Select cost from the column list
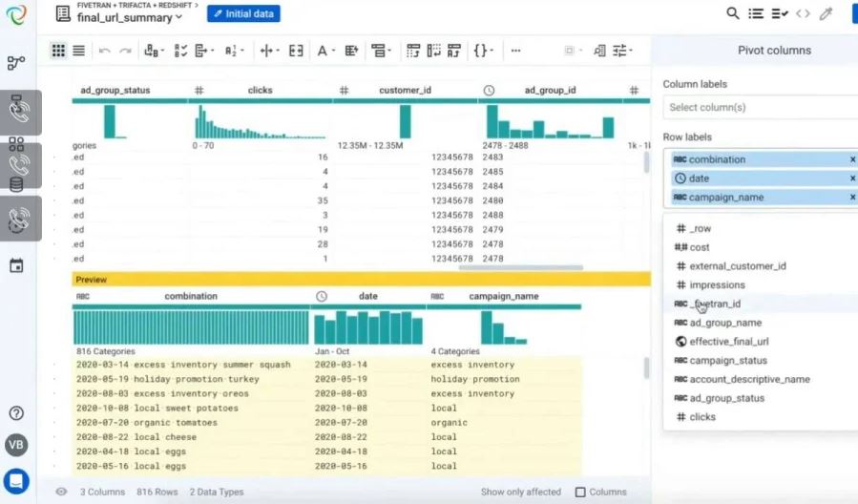Image resolution: width=858 pixels, height=504 pixels. click(x=761, y=247)
